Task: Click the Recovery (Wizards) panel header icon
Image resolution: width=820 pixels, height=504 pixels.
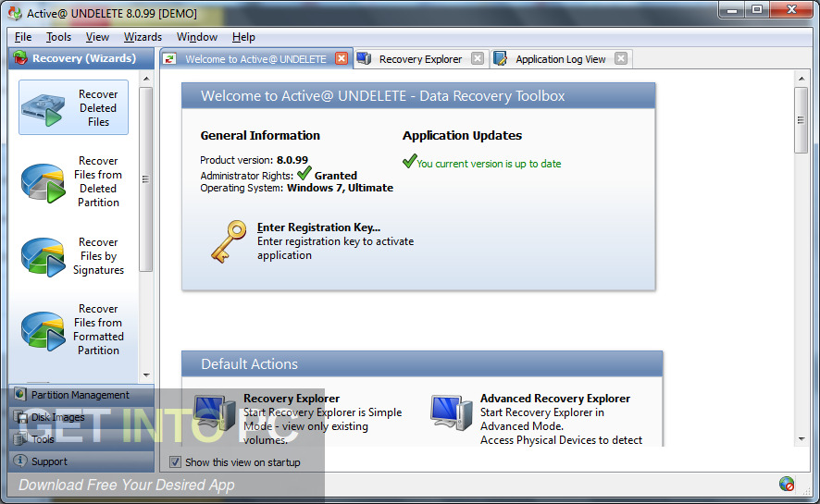Action: coord(21,58)
